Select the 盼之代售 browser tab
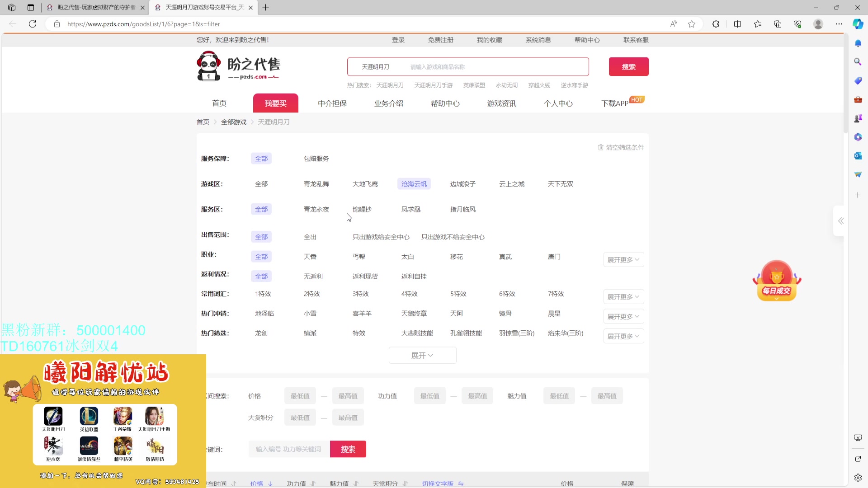Image resolution: width=868 pixels, height=488 pixels. pos(90,7)
